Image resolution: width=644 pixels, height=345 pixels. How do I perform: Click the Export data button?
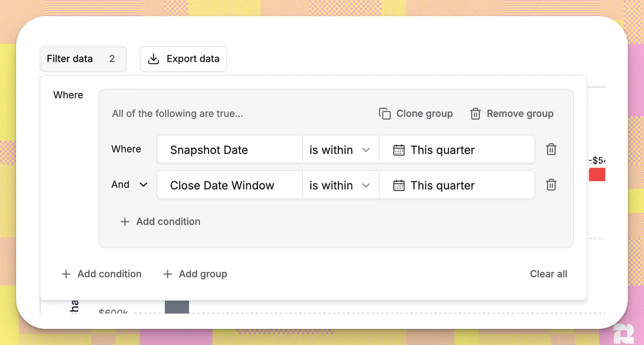click(x=183, y=59)
